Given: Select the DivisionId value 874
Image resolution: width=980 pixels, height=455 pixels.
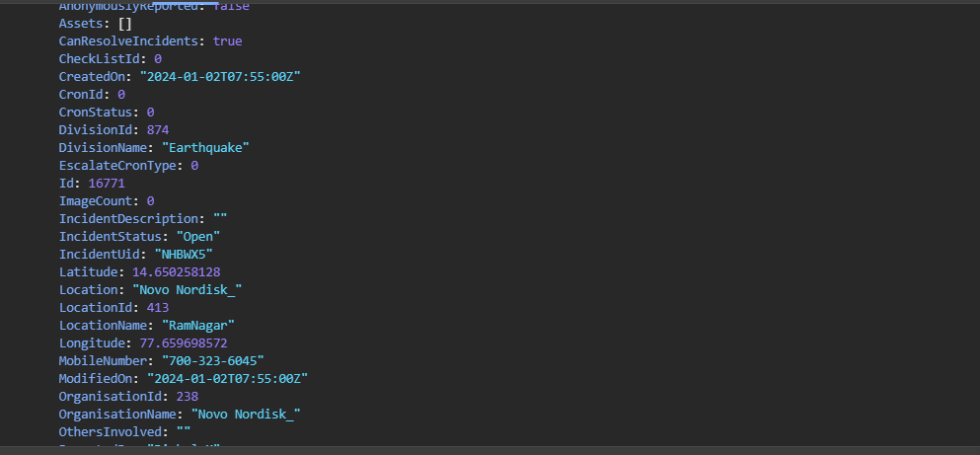Looking at the screenshot, I should pyautogui.click(x=157, y=129).
